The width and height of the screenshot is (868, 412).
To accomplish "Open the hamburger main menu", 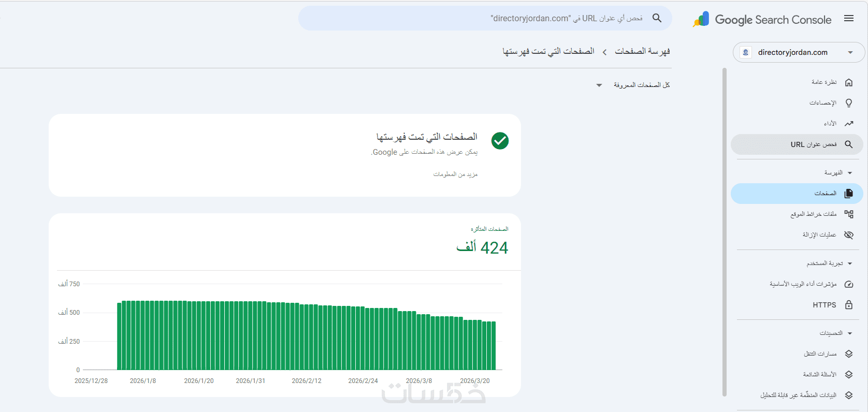I will click(x=848, y=19).
